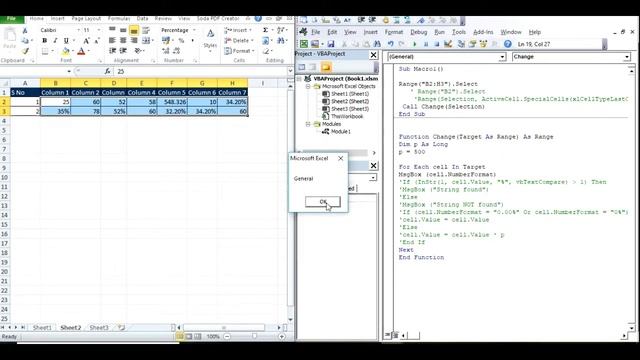This screenshot has height=360, width=640.
Task: Toggle Underline formatting in Excel ribbon
Action: pyautogui.click(x=66, y=40)
